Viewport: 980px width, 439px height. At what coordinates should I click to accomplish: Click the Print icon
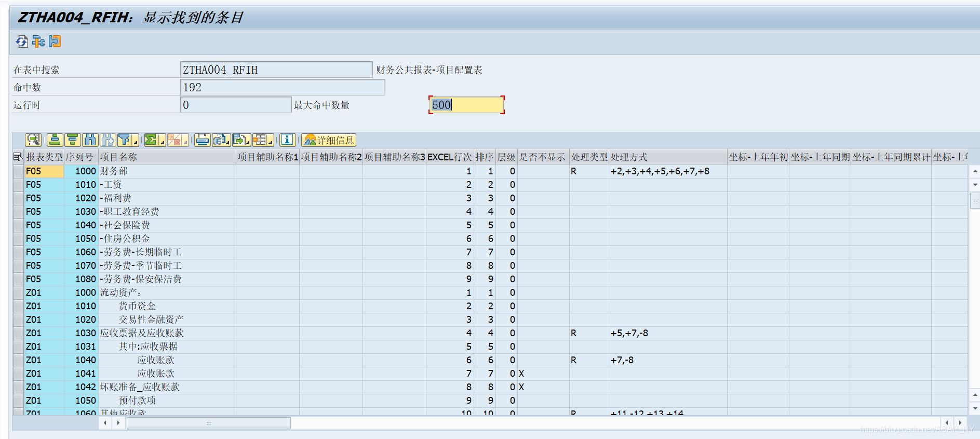pos(203,140)
